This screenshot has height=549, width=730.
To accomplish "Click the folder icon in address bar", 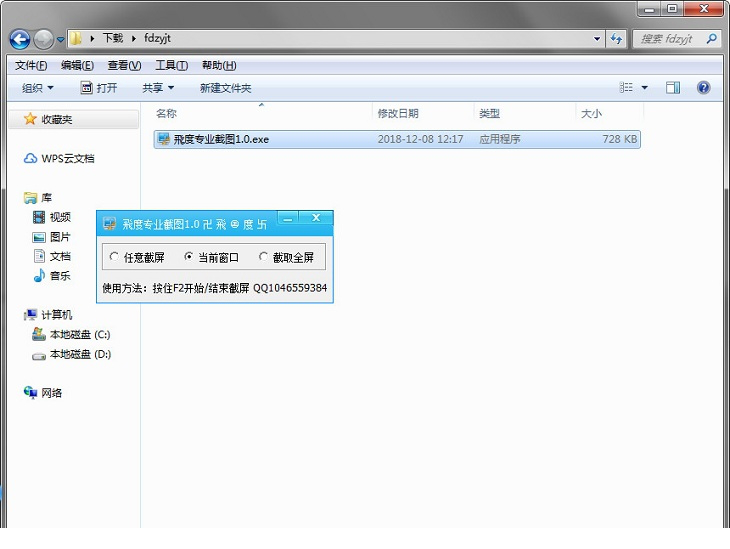I will (x=76, y=39).
